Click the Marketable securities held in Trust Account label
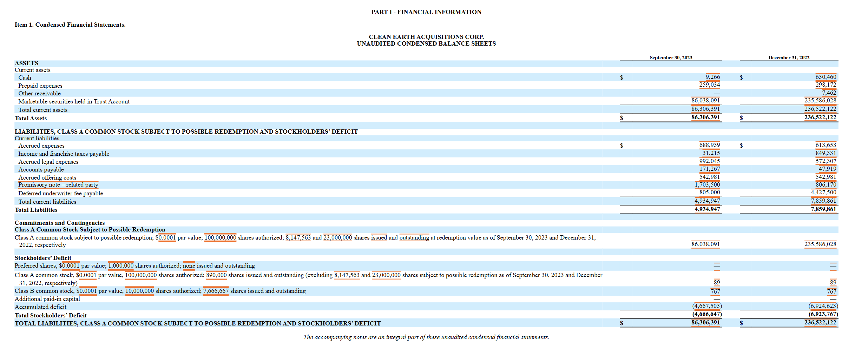The image size is (868, 343). 74,101
